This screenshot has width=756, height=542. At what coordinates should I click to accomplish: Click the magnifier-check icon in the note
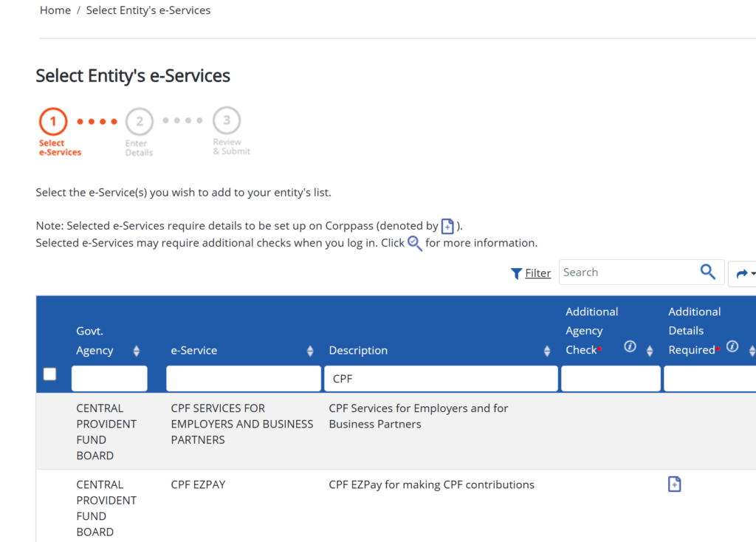tap(415, 243)
